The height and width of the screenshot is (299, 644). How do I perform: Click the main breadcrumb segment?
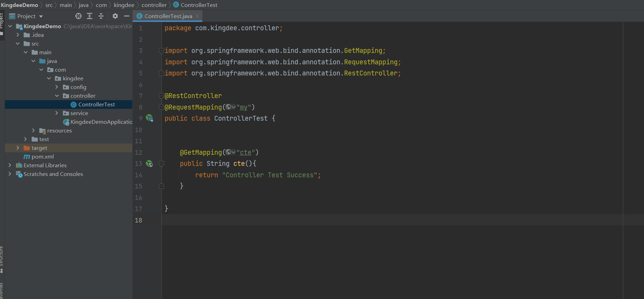pyautogui.click(x=66, y=5)
